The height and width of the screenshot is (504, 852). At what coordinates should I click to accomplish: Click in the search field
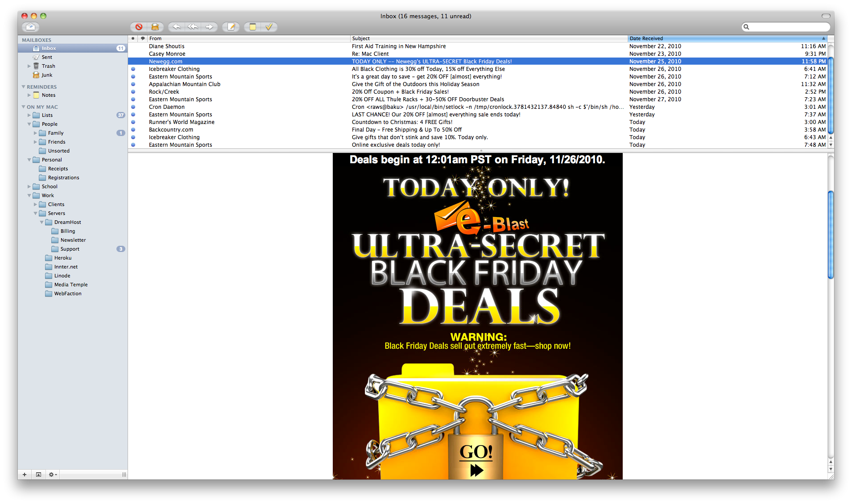point(786,27)
